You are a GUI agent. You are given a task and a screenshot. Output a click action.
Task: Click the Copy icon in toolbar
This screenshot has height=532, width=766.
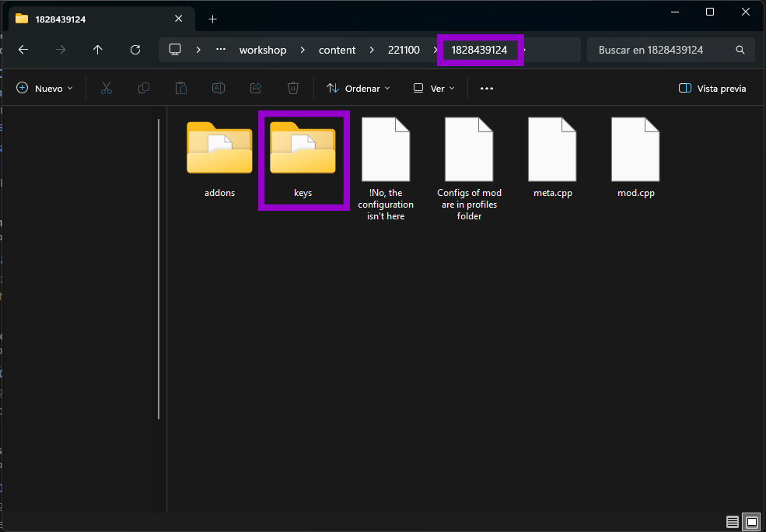pyautogui.click(x=144, y=89)
